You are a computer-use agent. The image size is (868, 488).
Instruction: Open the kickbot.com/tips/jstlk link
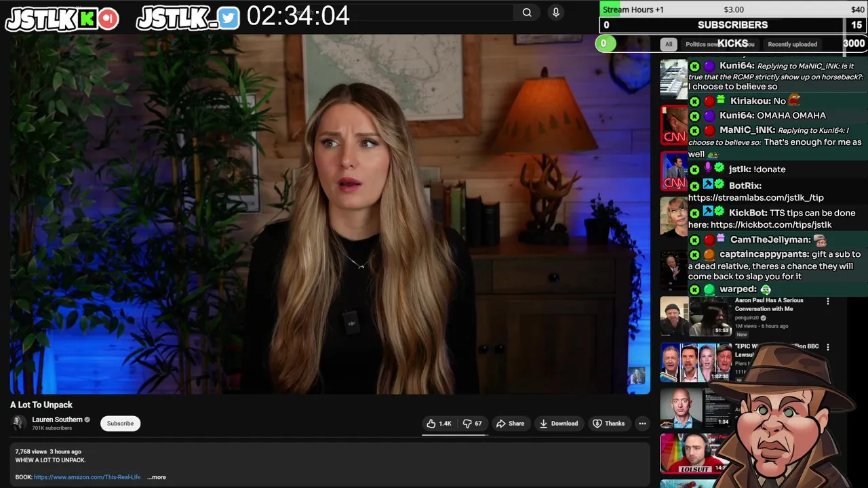pyautogui.click(x=771, y=224)
